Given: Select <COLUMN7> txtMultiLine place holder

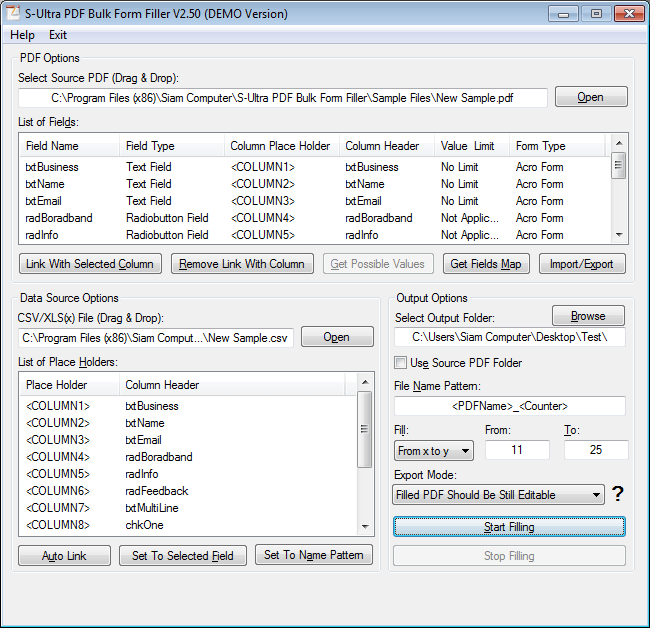Looking at the screenshot, I should pos(188,508).
